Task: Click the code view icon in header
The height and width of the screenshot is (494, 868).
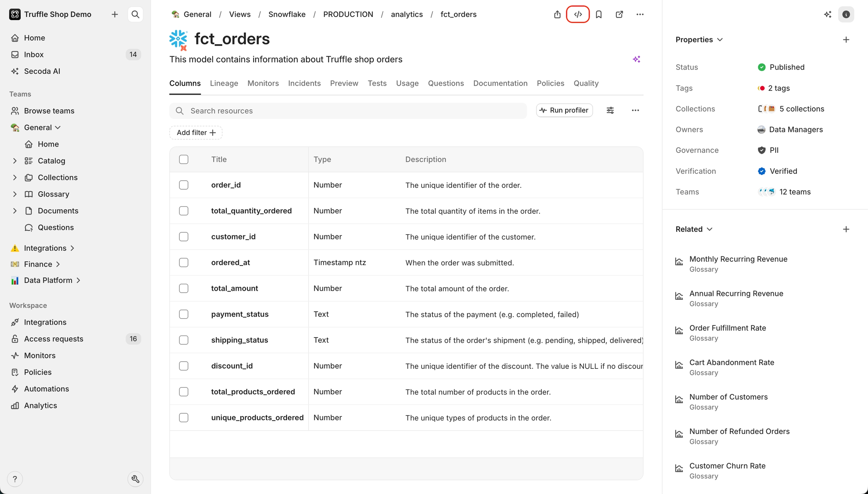Action: (x=578, y=14)
